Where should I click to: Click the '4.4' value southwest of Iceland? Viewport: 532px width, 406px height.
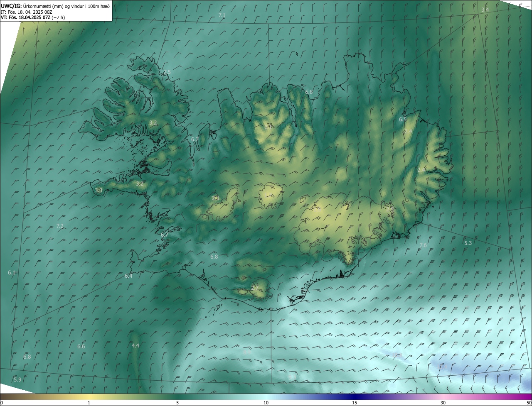click(x=135, y=346)
